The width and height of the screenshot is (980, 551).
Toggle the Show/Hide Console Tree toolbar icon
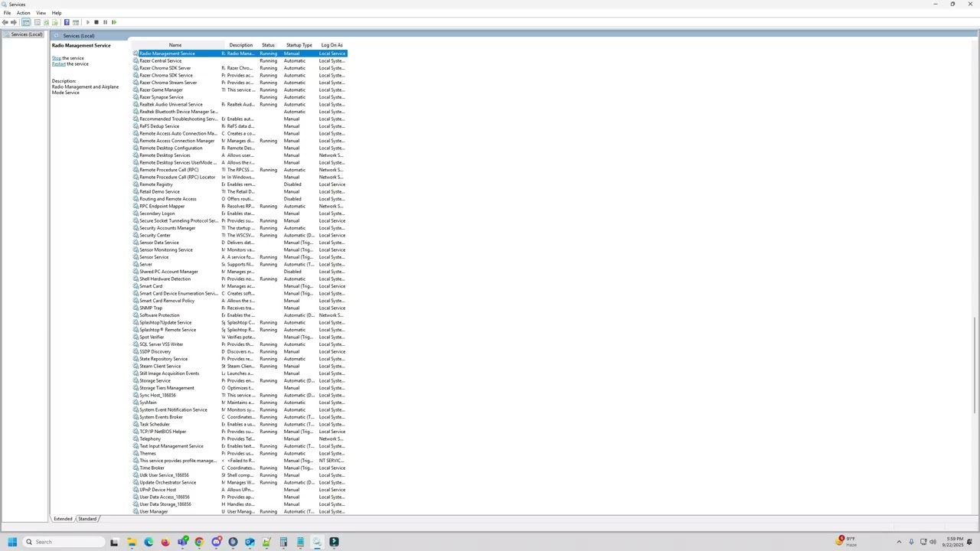coord(26,22)
